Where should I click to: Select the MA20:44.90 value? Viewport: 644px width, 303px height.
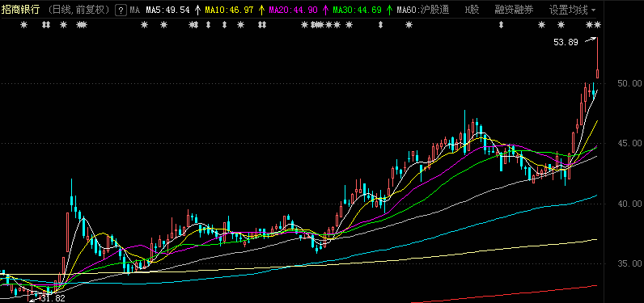click(293, 10)
